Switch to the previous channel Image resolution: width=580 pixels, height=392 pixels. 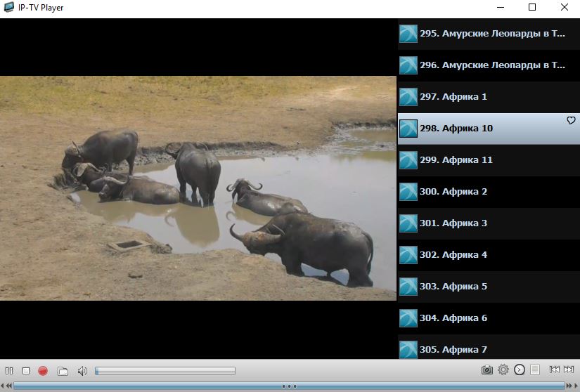point(554,370)
